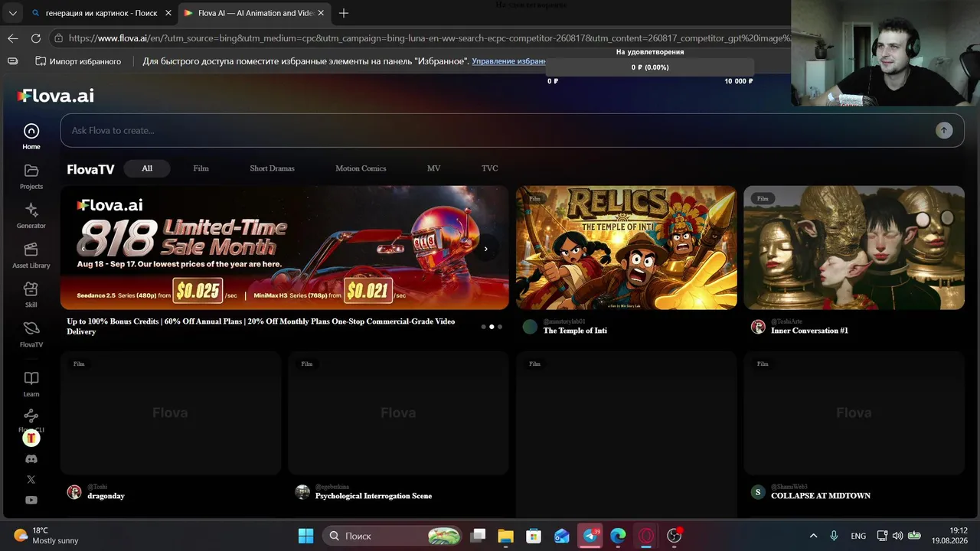Reload the page with the refresh icon

(36, 38)
